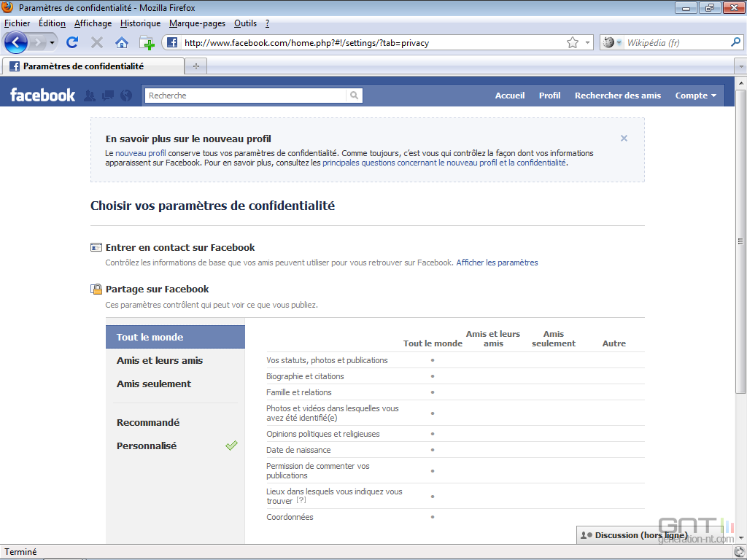
Task: Click the Firefox icon in title bar
Action: coord(7,7)
